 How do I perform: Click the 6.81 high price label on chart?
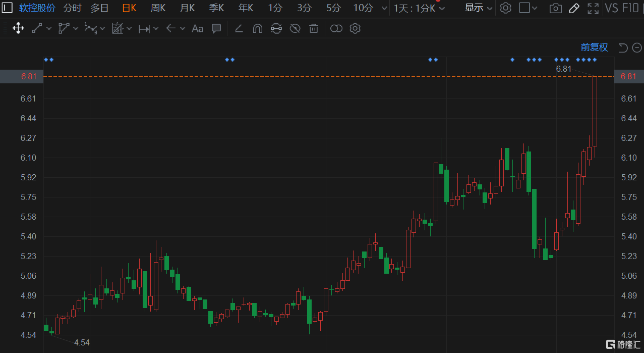pyautogui.click(x=563, y=69)
